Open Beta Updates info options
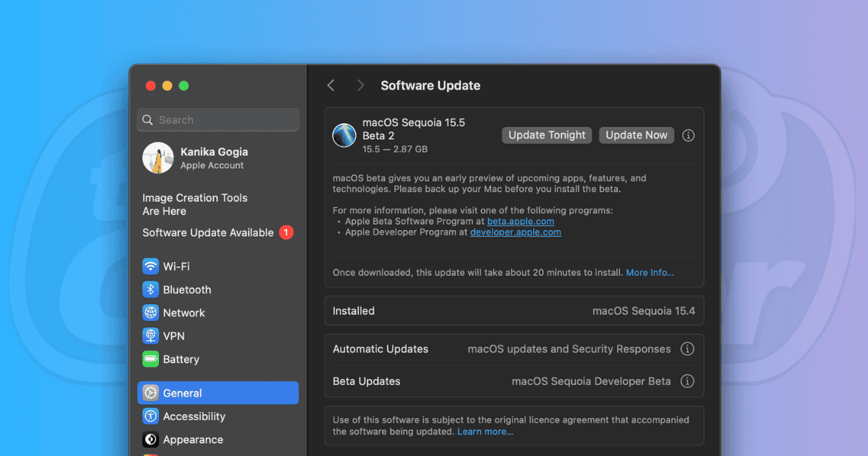The image size is (868, 456). (x=687, y=381)
